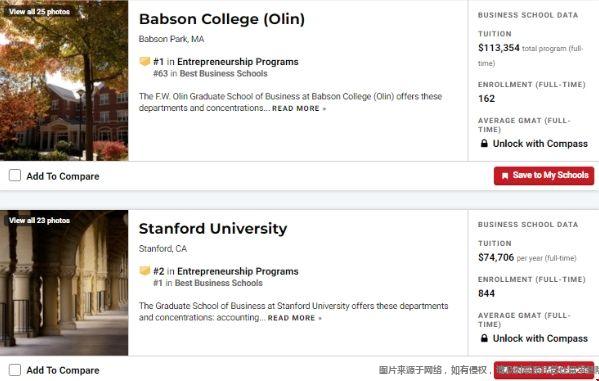599x381 pixels.
Task: Click the bookmark icon on Babson's Save button
Action: point(505,176)
